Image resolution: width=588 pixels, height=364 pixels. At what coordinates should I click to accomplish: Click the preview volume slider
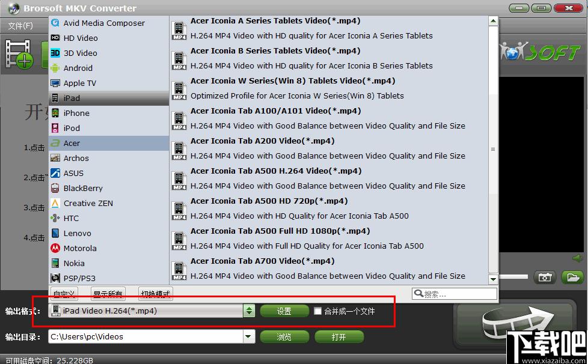coord(513,277)
